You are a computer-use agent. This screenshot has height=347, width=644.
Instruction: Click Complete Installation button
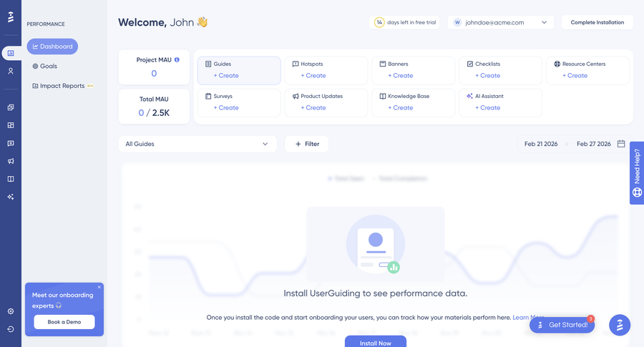(597, 23)
